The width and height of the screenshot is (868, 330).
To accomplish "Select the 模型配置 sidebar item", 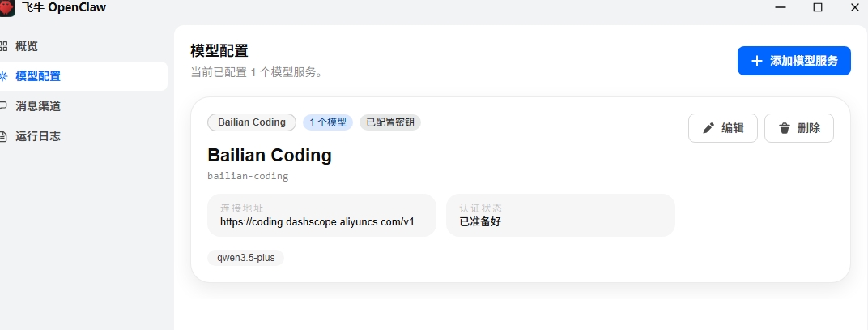I will 83,76.
